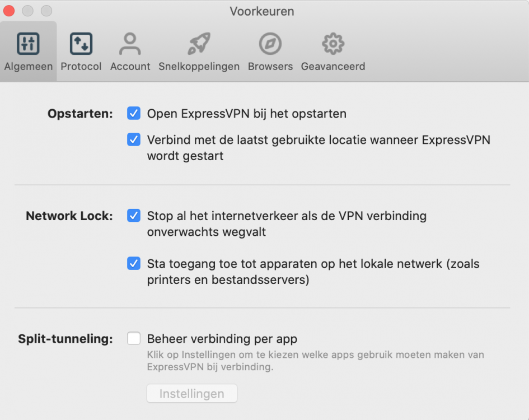Click the Voorkeuren title bar
The width and height of the screenshot is (529, 420).
pyautogui.click(x=261, y=11)
